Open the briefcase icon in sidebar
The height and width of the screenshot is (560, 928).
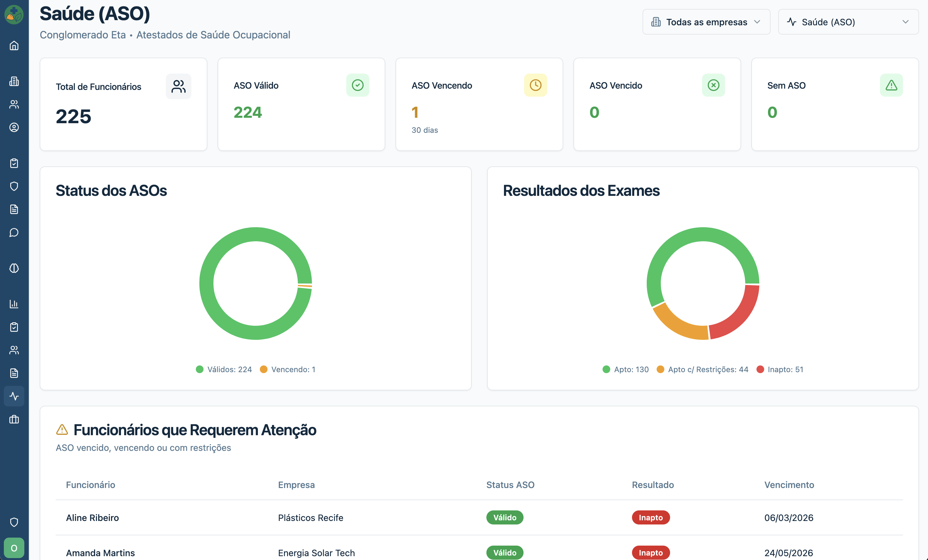click(x=14, y=419)
